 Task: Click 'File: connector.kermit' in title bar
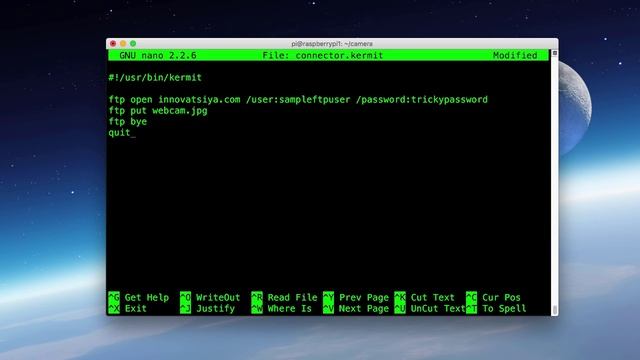point(323,56)
